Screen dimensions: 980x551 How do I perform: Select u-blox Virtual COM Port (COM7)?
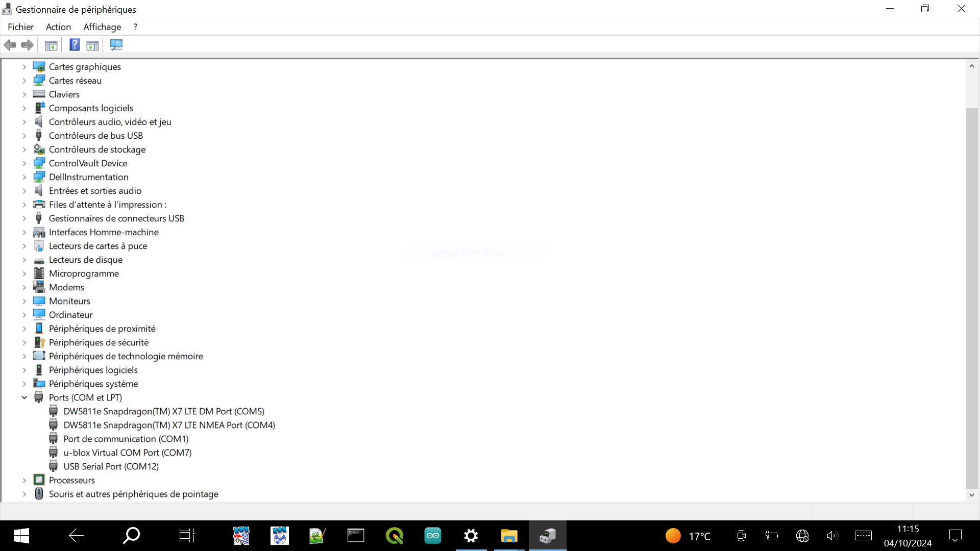pyautogui.click(x=127, y=453)
